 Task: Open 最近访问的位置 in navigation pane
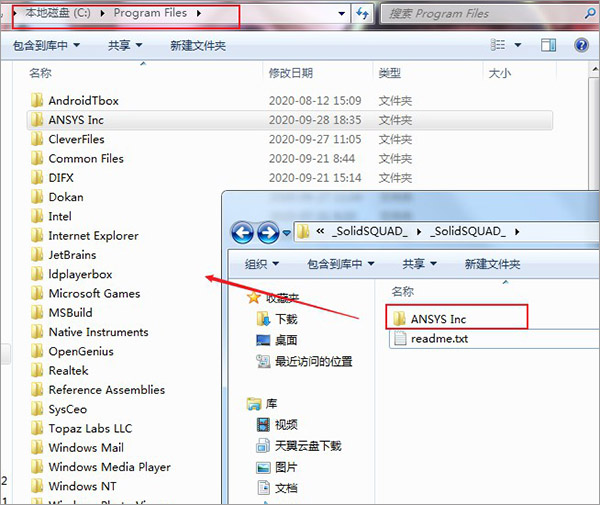pyautogui.click(x=304, y=361)
